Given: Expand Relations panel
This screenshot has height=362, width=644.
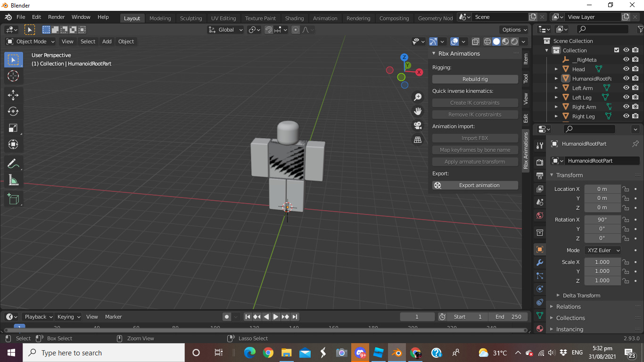Looking at the screenshot, I should pos(568,306).
